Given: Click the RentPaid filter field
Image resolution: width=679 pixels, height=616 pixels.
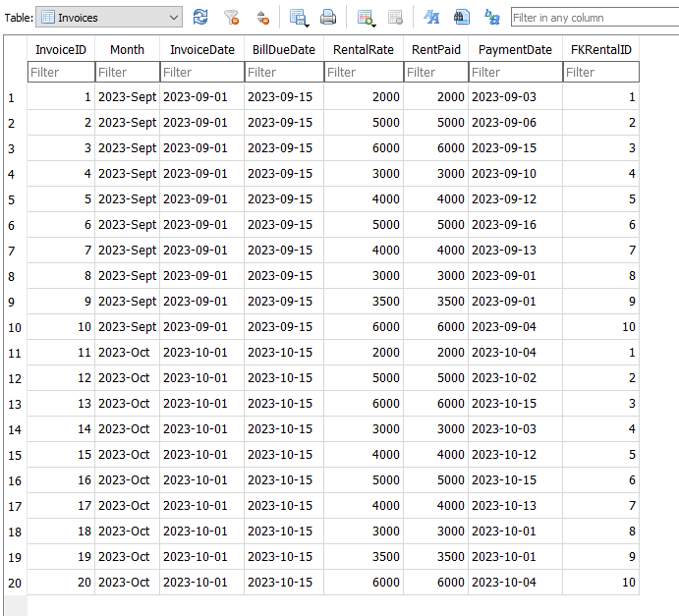Looking at the screenshot, I should click(436, 72).
